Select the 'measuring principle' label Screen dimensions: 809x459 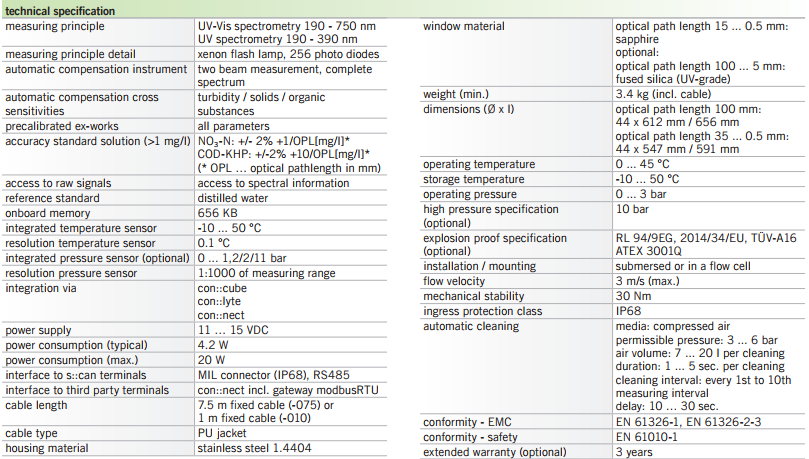tap(55, 26)
